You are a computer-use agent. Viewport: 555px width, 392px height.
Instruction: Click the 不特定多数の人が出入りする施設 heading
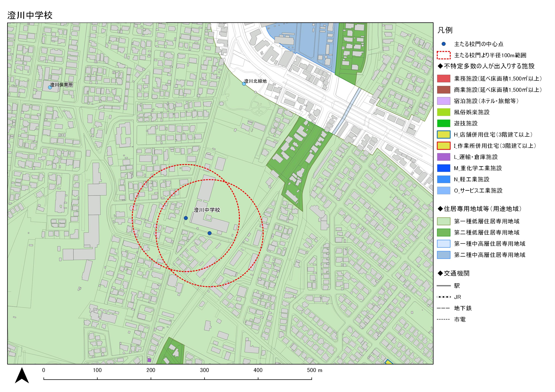486,66
